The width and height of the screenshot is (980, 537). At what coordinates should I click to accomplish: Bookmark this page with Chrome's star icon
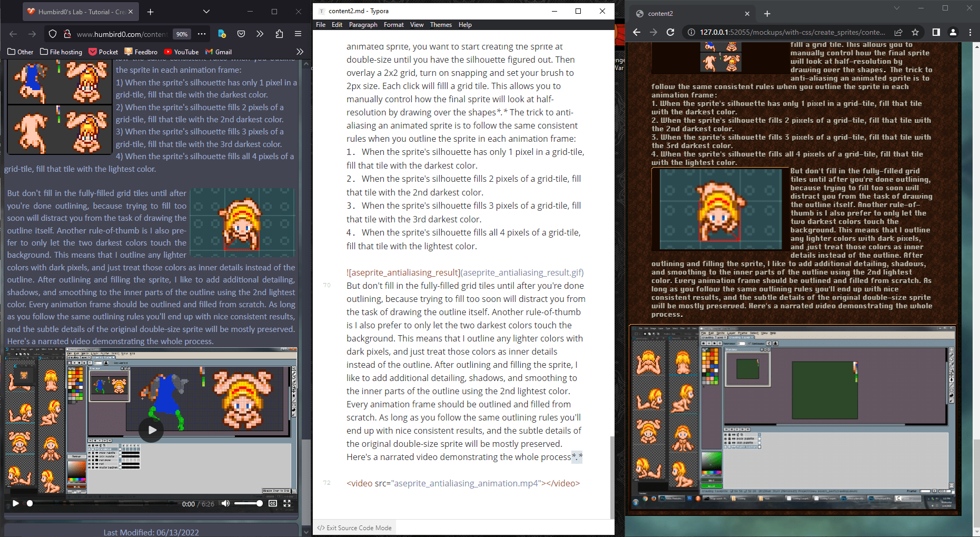point(915,32)
